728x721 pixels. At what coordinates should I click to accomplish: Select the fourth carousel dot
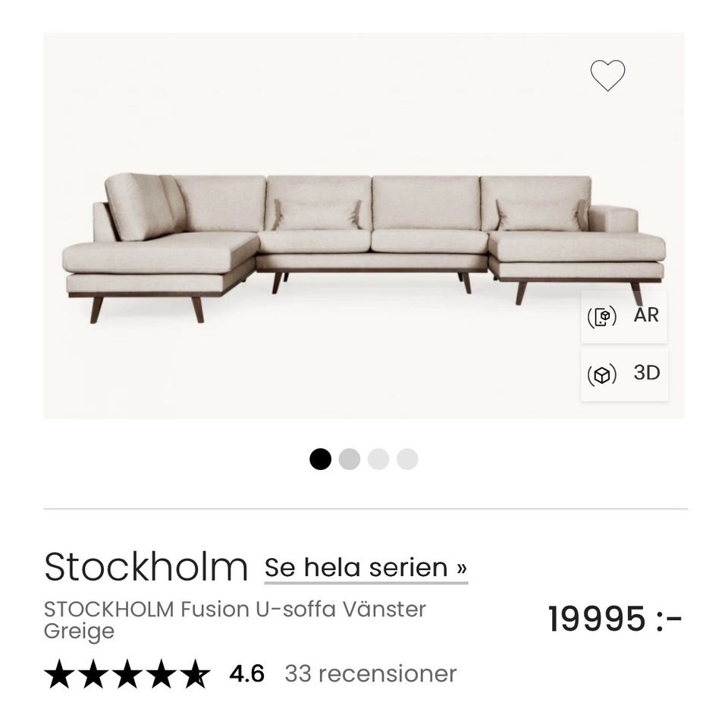[x=406, y=458]
